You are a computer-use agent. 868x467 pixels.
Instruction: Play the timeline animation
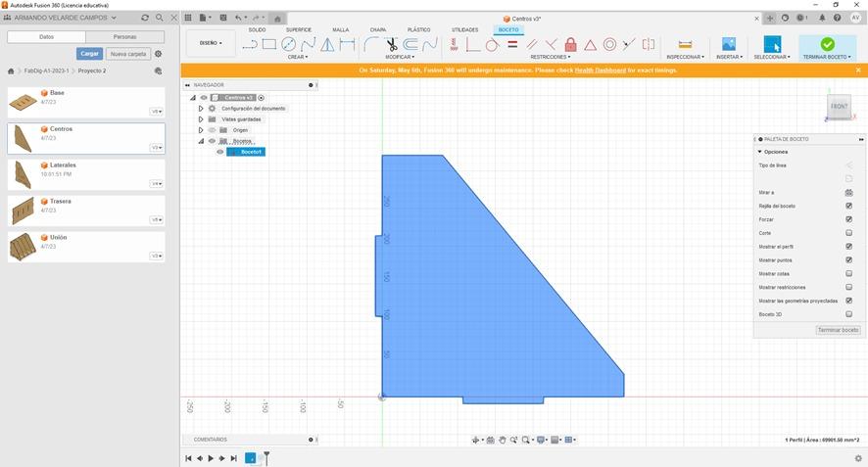(211, 458)
